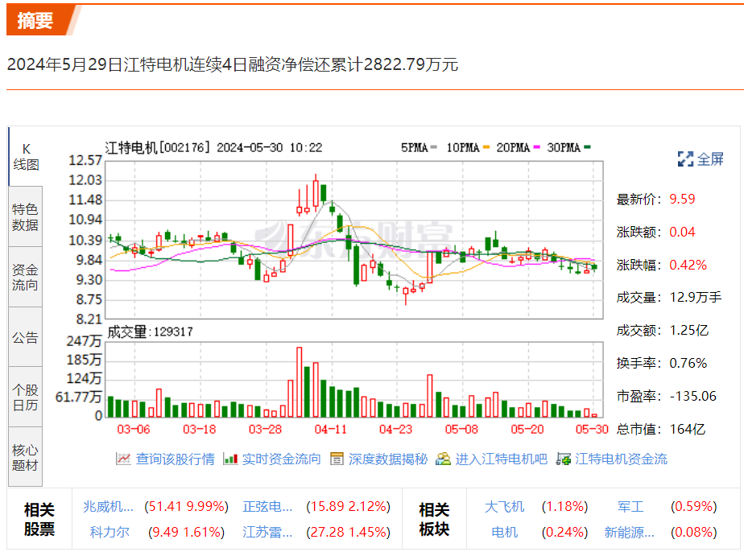Click the table icon beside 深度数据揭秘

pos(337,459)
